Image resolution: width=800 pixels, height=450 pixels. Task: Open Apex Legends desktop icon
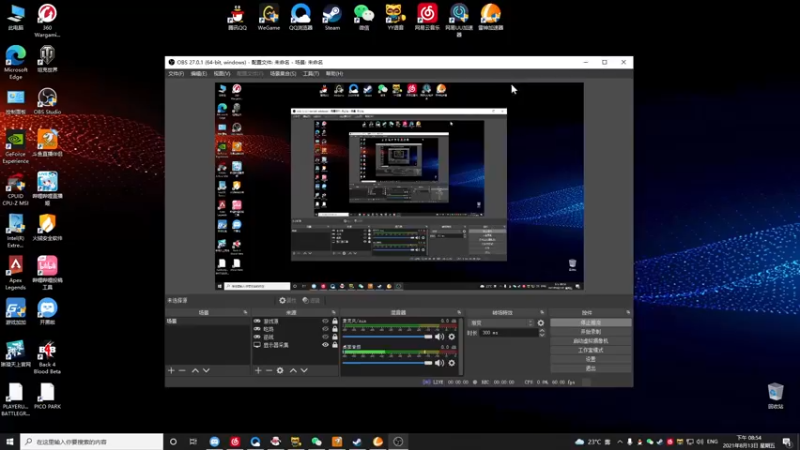pos(16,273)
